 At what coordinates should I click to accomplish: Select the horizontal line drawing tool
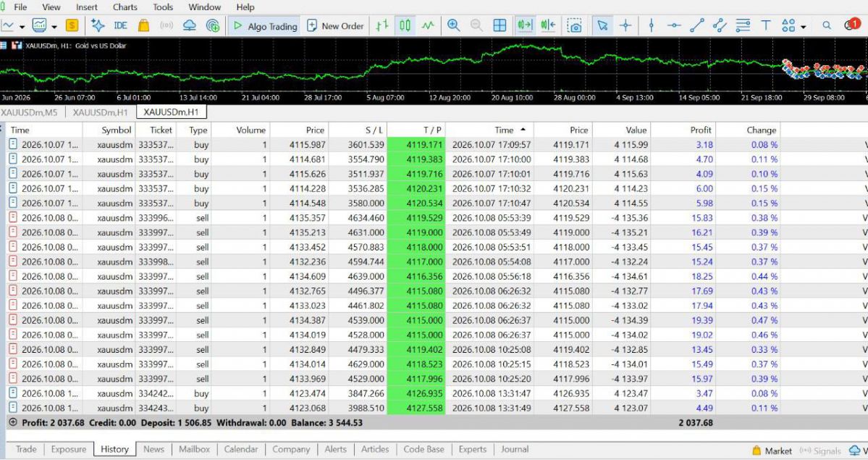[x=674, y=25]
